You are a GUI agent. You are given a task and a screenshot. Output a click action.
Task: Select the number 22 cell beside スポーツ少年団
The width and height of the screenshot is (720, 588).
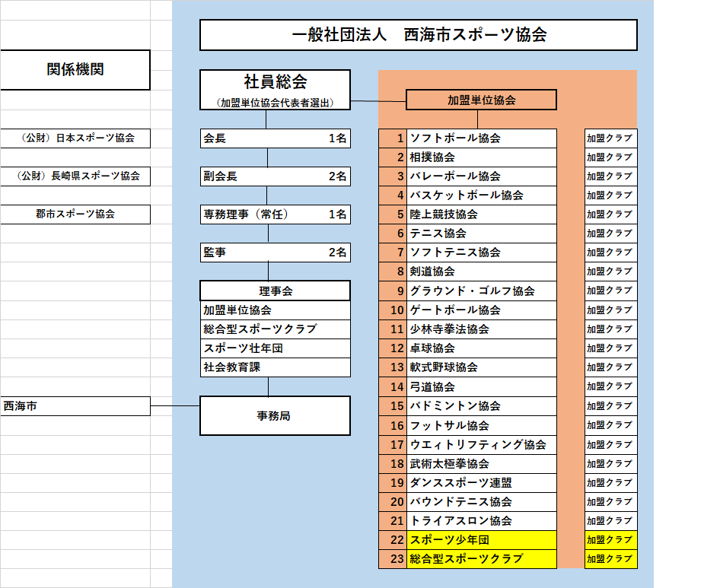pos(393,540)
